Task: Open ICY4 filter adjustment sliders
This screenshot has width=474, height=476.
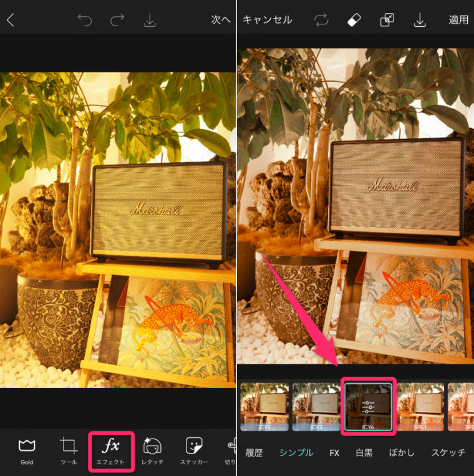Action: 368,406
